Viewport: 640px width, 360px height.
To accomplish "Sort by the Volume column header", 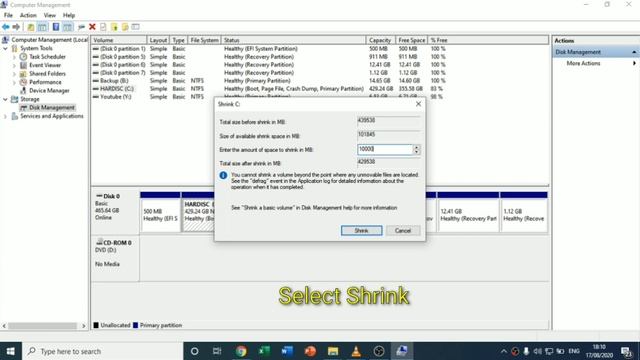I will click(119, 40).
